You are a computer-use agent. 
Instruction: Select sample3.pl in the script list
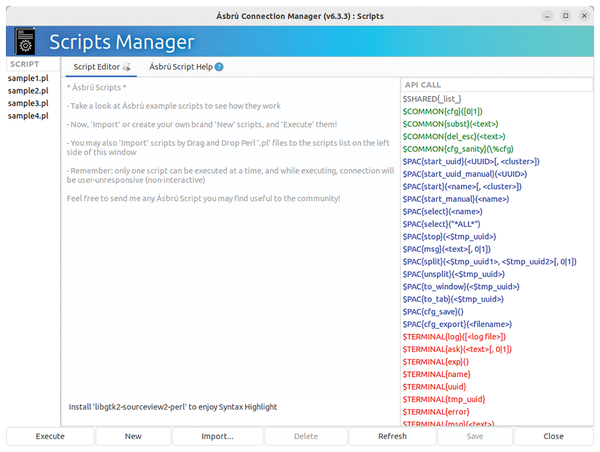[28, 103]
